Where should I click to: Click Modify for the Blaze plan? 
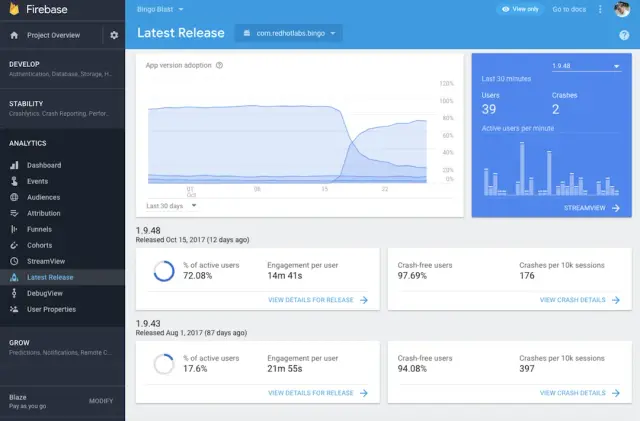tap(101, 401)
